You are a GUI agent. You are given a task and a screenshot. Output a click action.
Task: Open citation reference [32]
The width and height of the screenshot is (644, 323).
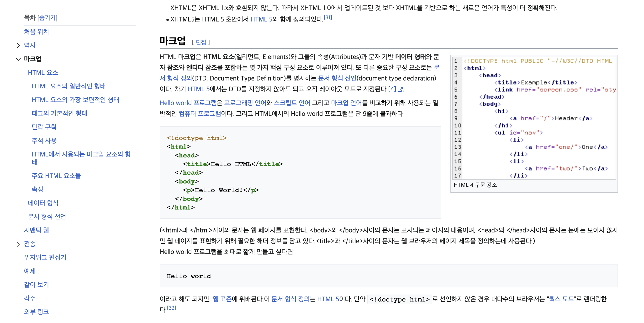click(x=171, y=308)
